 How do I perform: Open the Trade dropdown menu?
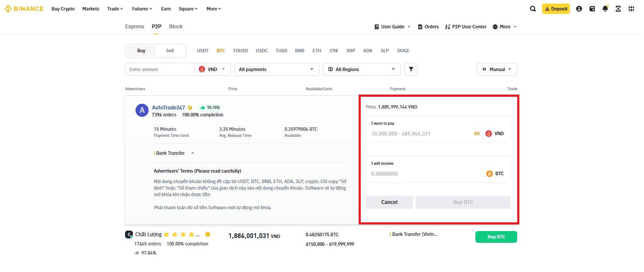point(115,9)
